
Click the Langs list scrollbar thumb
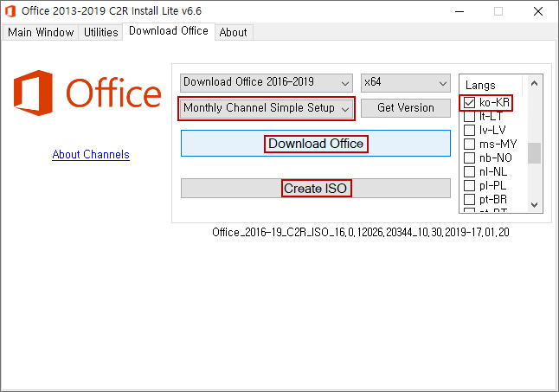[534, 153]
